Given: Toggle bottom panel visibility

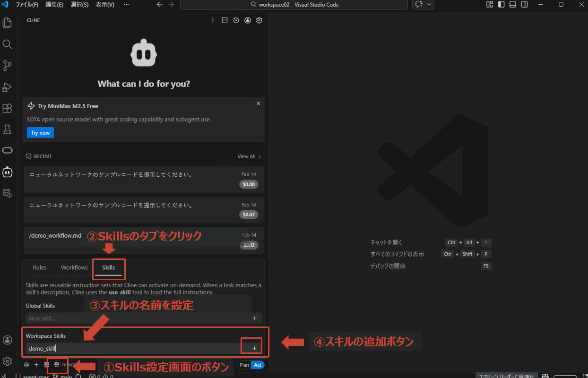Looking at the screenshot, I should click(513, 4).
